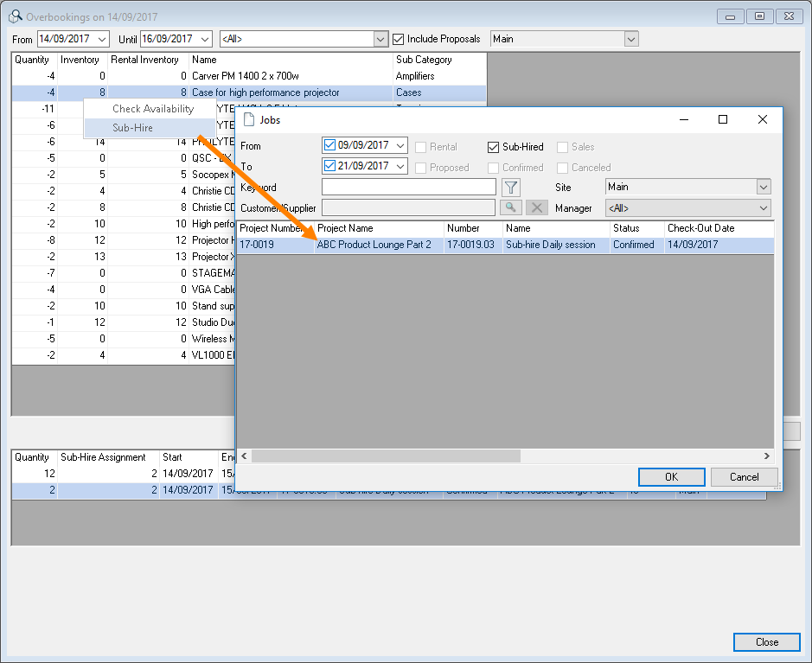
Task: Click the filter funnel icon beside Keyword
Action: tap(512, 188)
